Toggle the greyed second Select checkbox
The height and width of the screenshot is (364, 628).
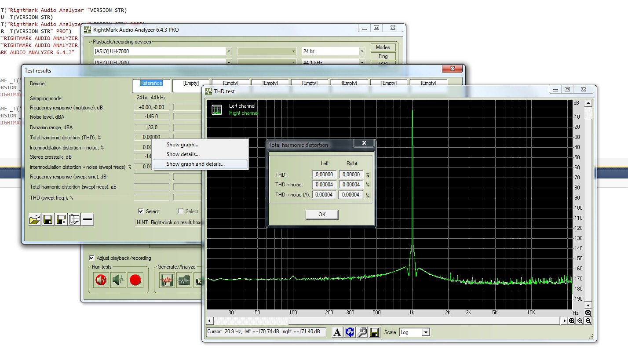coord(180,211)
